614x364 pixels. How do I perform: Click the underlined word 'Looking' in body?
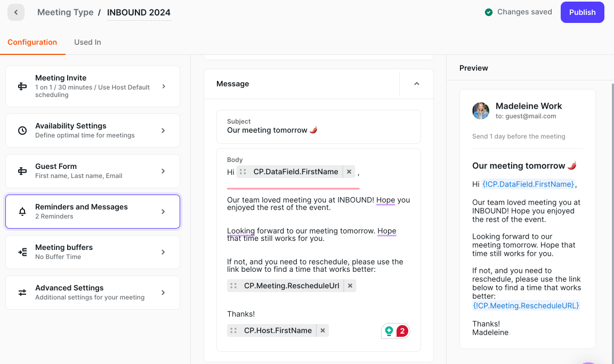241,231
